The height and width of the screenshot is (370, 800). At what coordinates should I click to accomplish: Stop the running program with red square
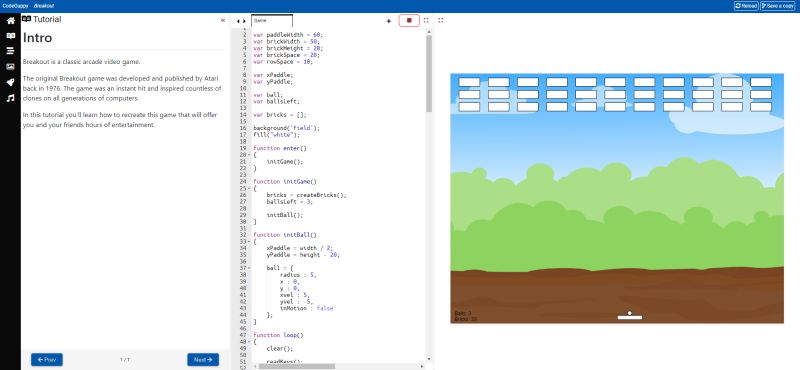[409, 21]
